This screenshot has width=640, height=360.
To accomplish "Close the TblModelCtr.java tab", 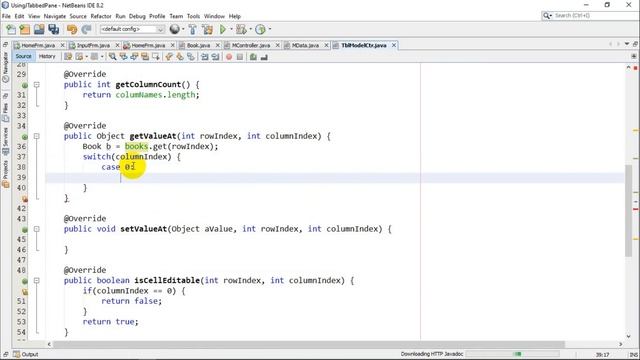I will [394, 45].
